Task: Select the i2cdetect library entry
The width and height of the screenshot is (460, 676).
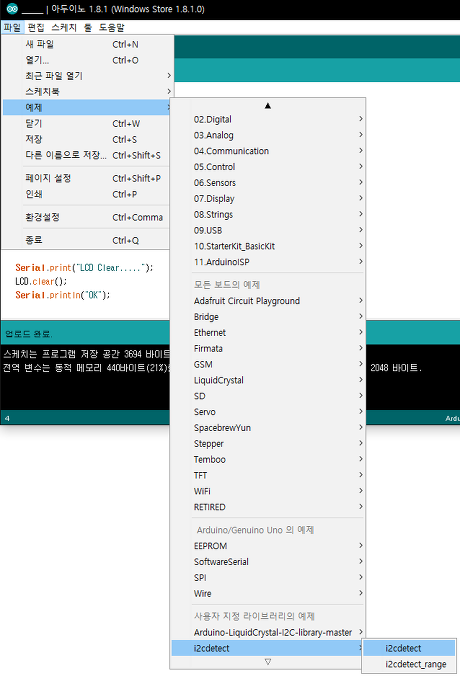Action: pyautogui.click(x=268, y=648)
